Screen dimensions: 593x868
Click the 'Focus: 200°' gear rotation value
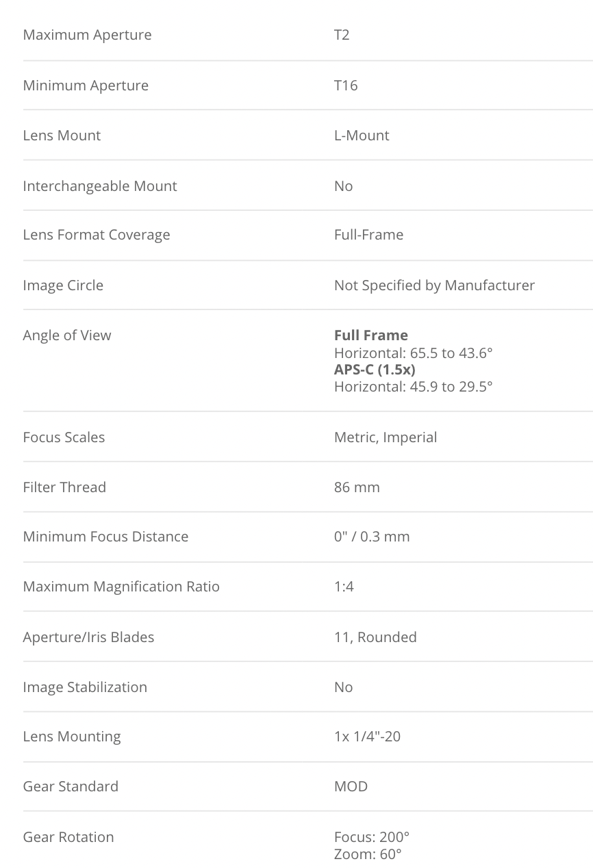coord(372,837)
